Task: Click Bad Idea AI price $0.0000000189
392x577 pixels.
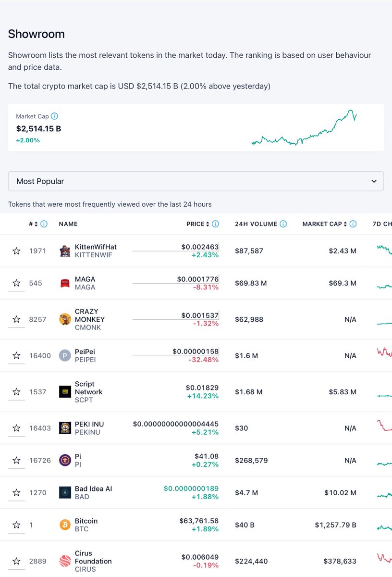Action: tap(191, 489)
